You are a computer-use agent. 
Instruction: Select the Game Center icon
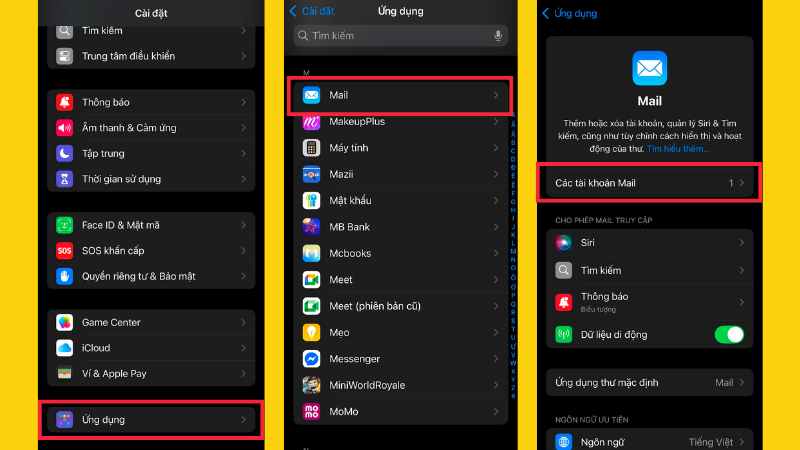[x=65, y=322]
